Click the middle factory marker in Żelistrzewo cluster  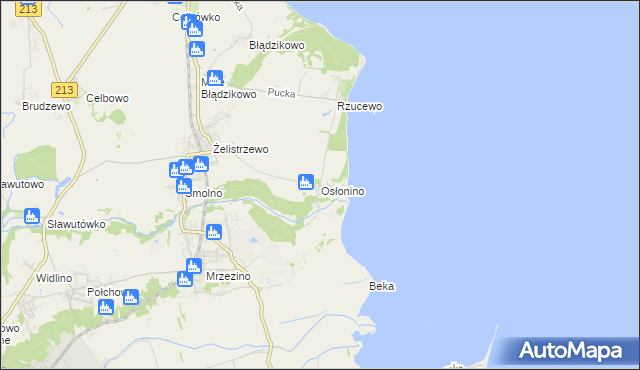tap(186, 167)
